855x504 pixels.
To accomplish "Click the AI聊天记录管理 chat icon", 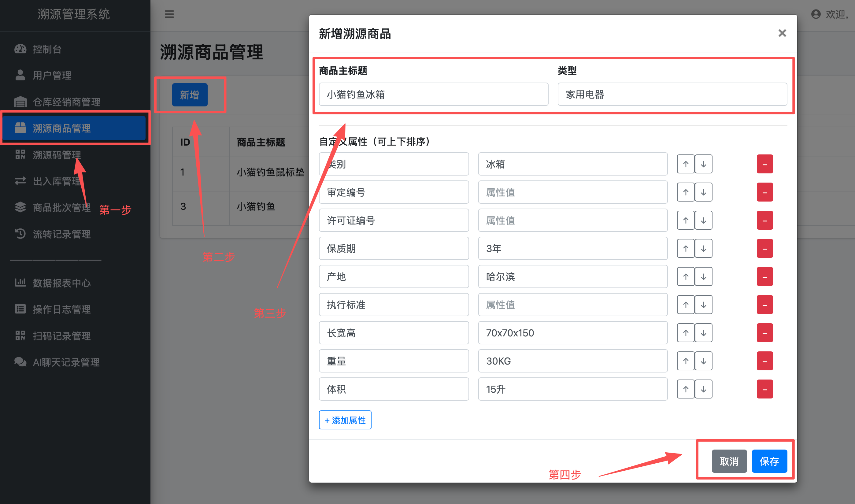I will point(20,362).
